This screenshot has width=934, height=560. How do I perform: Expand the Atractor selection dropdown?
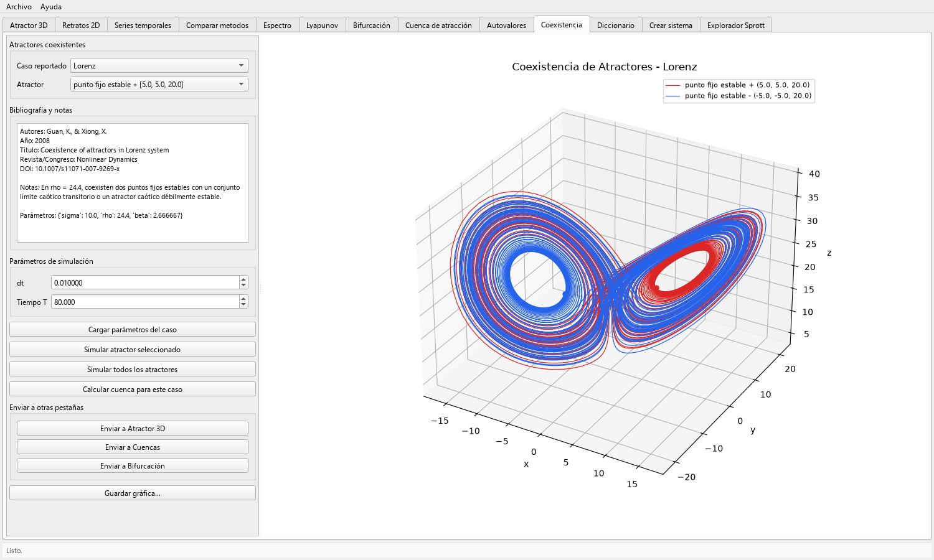click(x=159, y=84)
